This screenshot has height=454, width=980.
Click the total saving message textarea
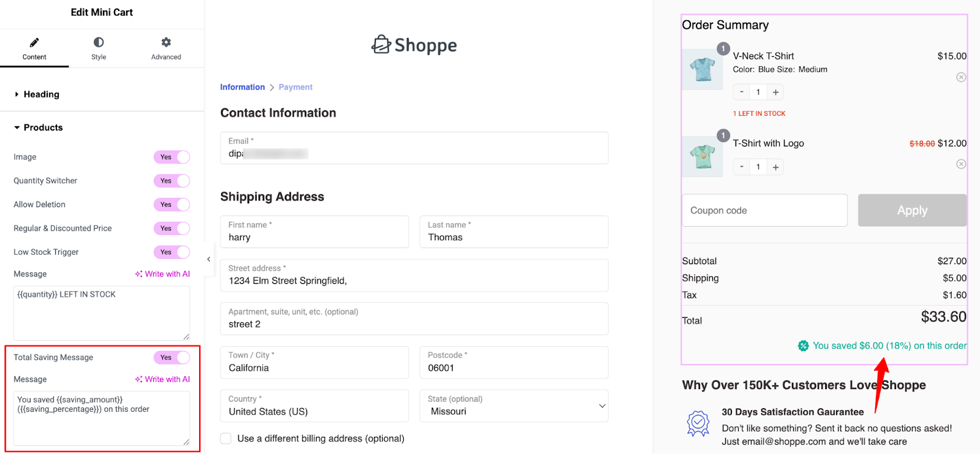(102, 418)
